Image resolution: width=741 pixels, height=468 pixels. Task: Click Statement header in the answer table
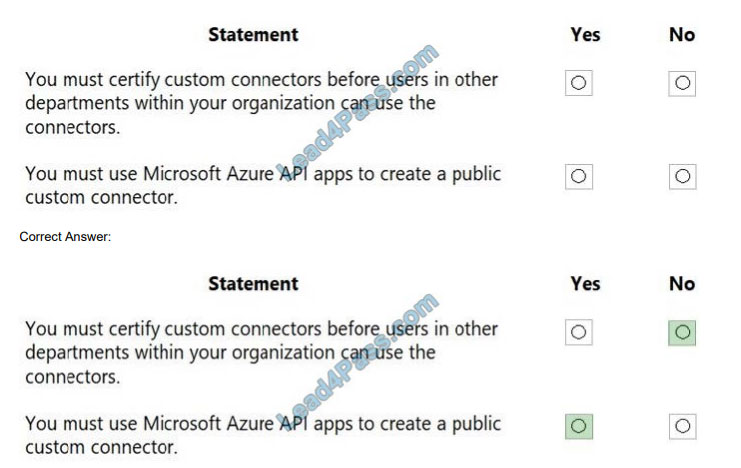coord(253,284)
